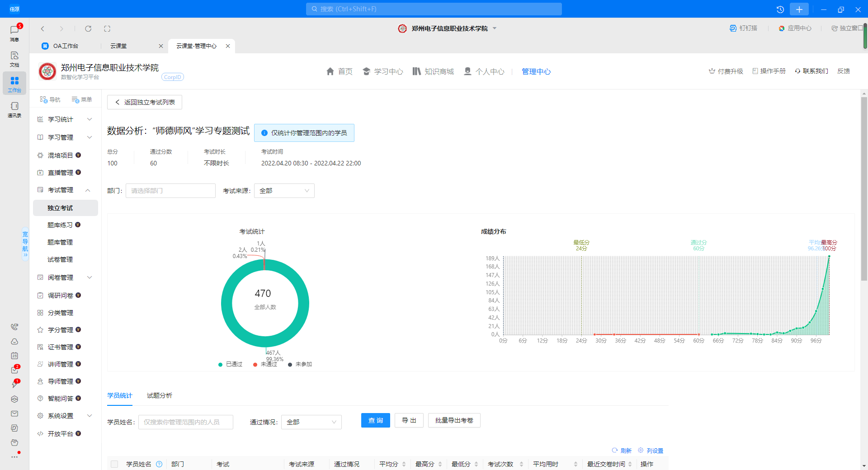Open 列设置 column settings
The height and width of the screenshot is (470, 868).
click(651, 451)
